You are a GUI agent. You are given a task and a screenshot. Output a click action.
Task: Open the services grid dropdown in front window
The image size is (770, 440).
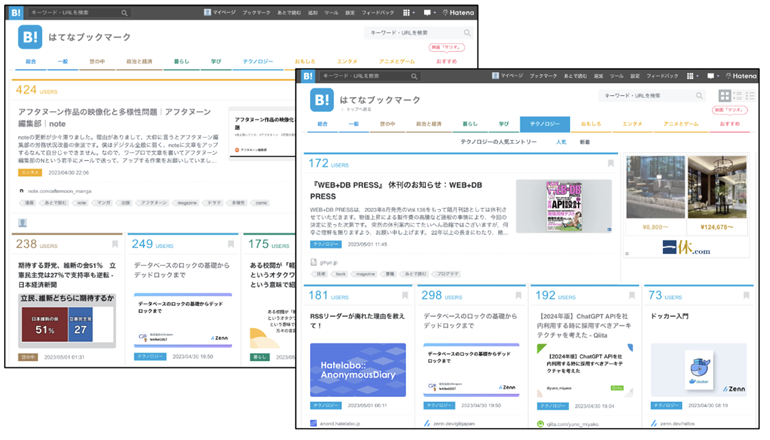692,76
